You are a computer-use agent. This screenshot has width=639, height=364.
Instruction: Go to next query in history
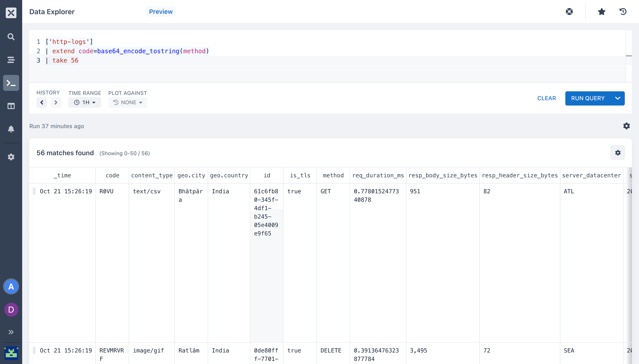coord(56,102)
